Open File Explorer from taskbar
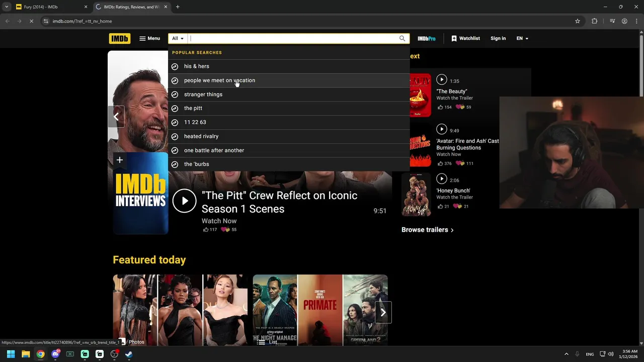 tap(26, 354)
